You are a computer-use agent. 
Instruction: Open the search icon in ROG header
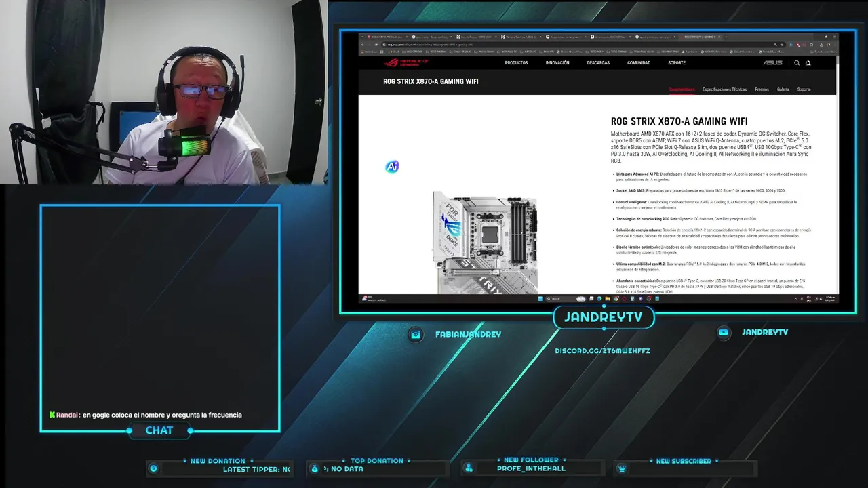[797, 63]
